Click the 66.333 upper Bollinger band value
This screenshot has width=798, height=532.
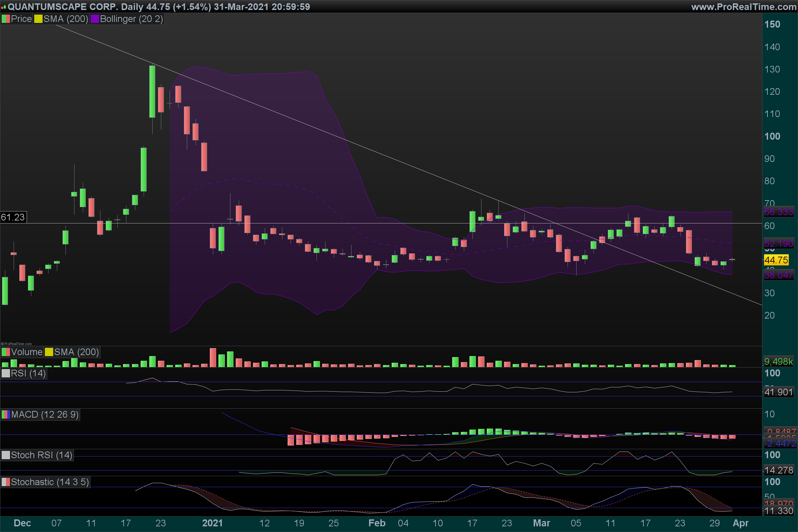pyautogui.click(x=779, y=212)
